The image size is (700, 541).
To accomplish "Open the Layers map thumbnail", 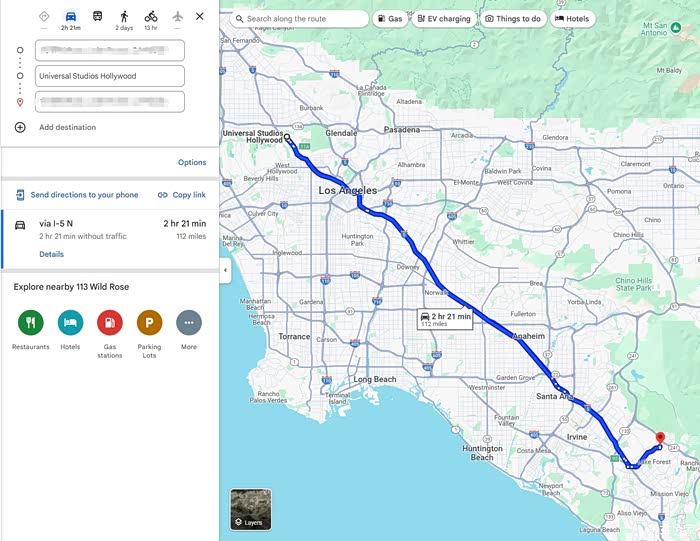I will point(251,509).
